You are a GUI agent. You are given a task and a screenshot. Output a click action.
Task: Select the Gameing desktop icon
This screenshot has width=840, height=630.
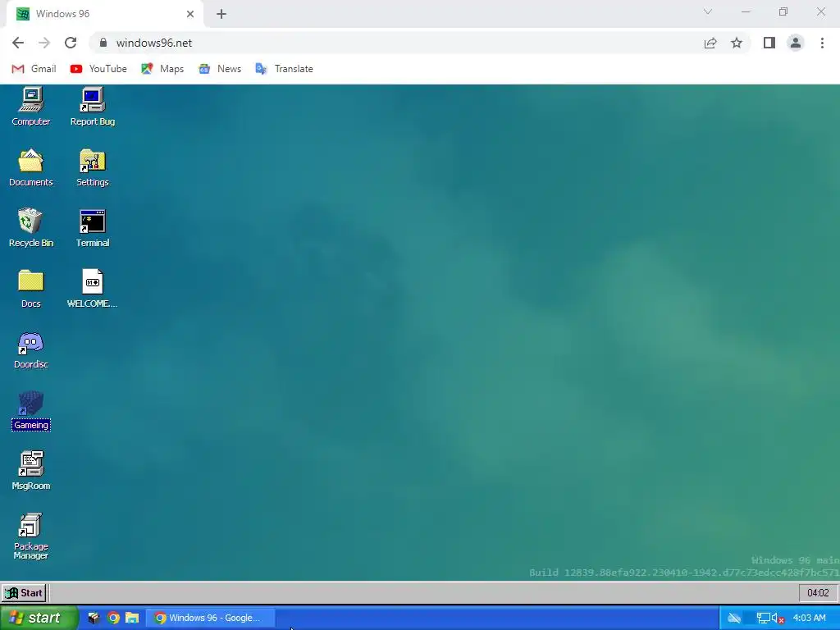31,410
